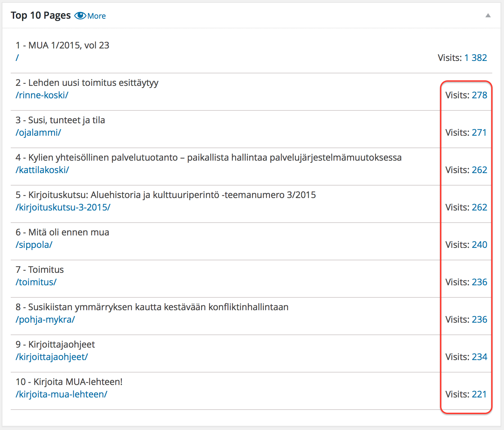Select the title starting "8 - Susikiistan ymmärryksen"
This screenshot has width=504, height=430.
[x=152, y=307]
